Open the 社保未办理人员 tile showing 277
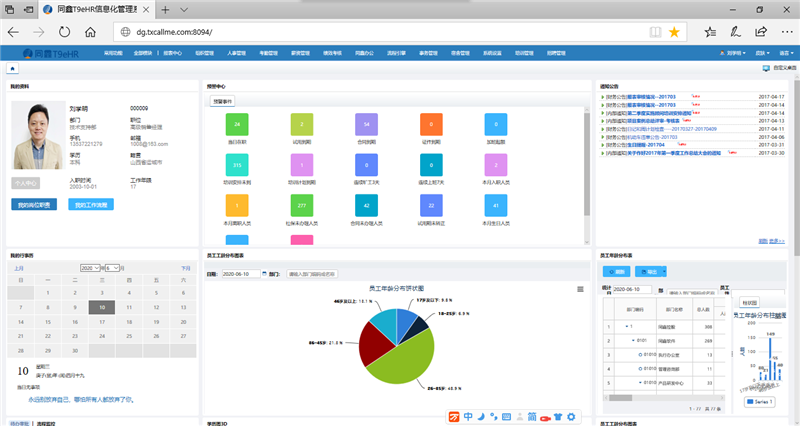Screen dimensions: 800x426 302,208
